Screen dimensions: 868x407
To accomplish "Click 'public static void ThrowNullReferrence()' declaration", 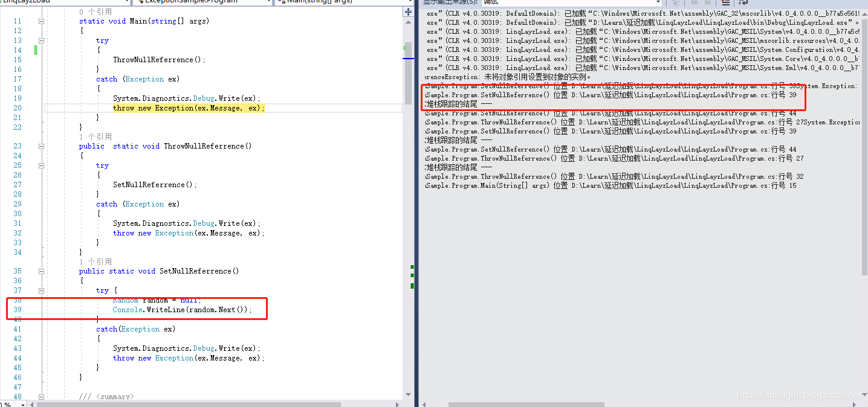I will tap(166, 146).
